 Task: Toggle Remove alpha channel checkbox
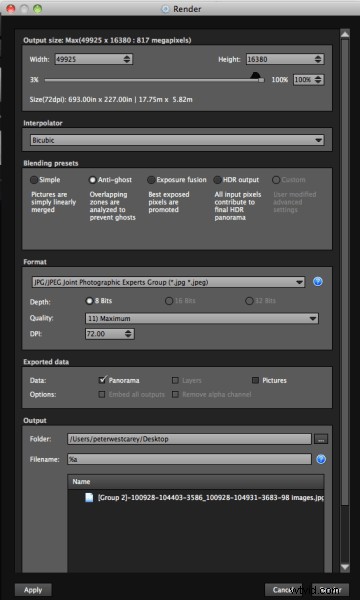175,395
